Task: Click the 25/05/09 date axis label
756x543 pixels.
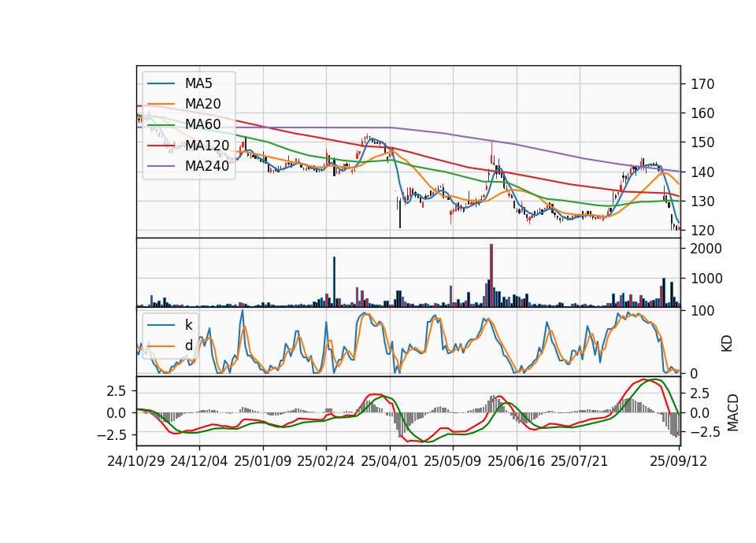Action: tap(453, 461)
